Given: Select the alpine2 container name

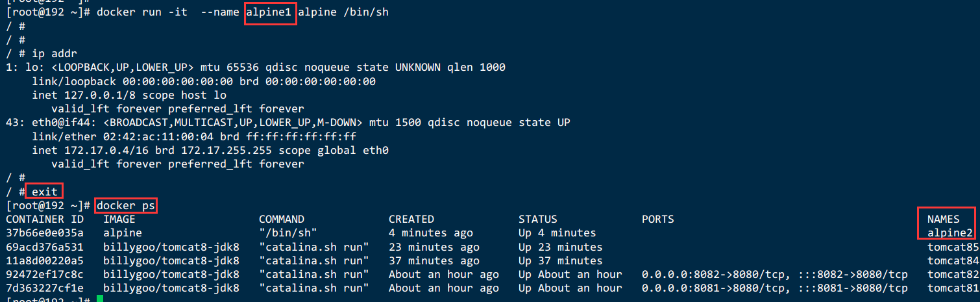Looking at the screenshot, I should click(x=949, y=233).
